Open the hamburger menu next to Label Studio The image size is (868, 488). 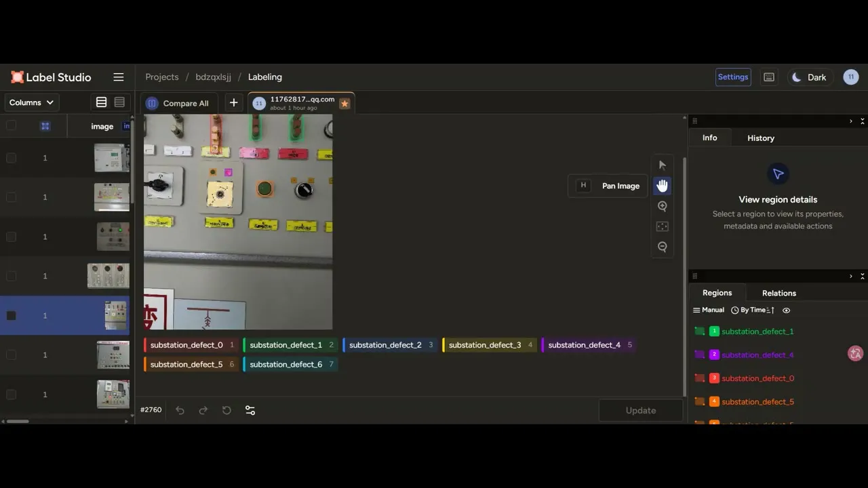click(119, 77)
